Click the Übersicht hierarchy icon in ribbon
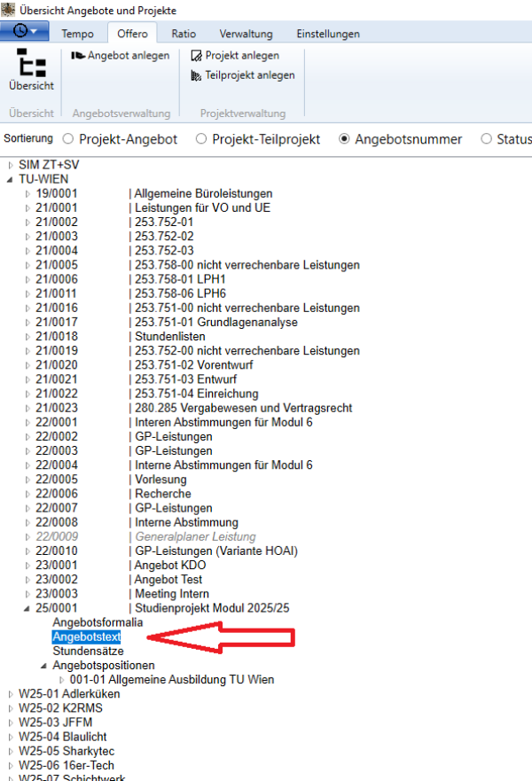The height and width of the screenshot is (781, 532). coord(31,64)
